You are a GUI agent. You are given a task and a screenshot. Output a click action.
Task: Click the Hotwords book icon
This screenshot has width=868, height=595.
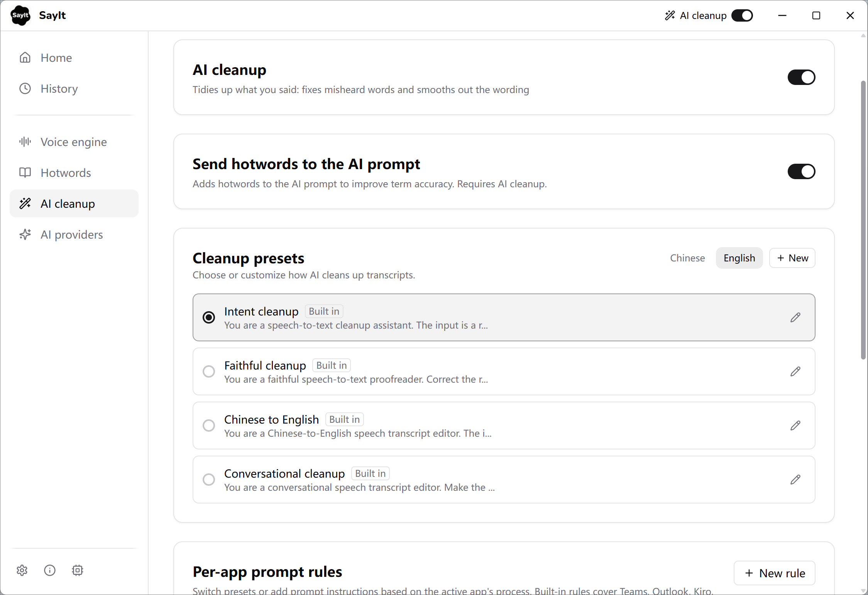[x=25, y=173]
